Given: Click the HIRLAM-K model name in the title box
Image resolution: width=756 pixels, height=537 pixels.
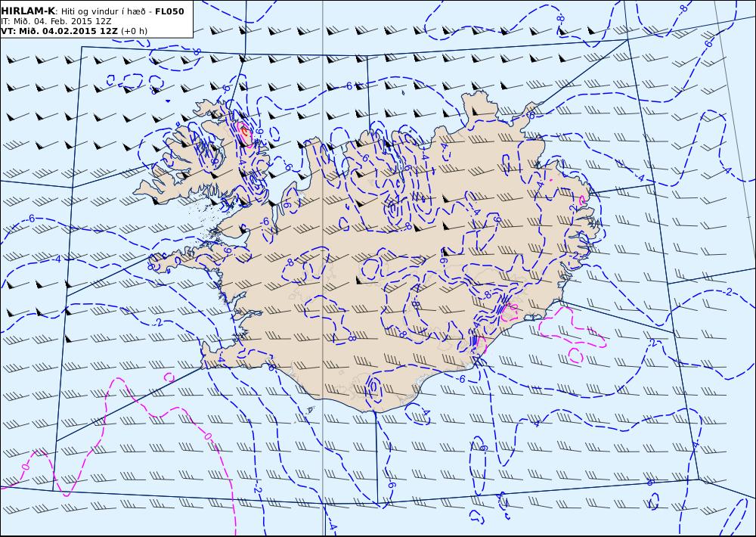Looking at the screenshot, I should (x=29, y=11).
